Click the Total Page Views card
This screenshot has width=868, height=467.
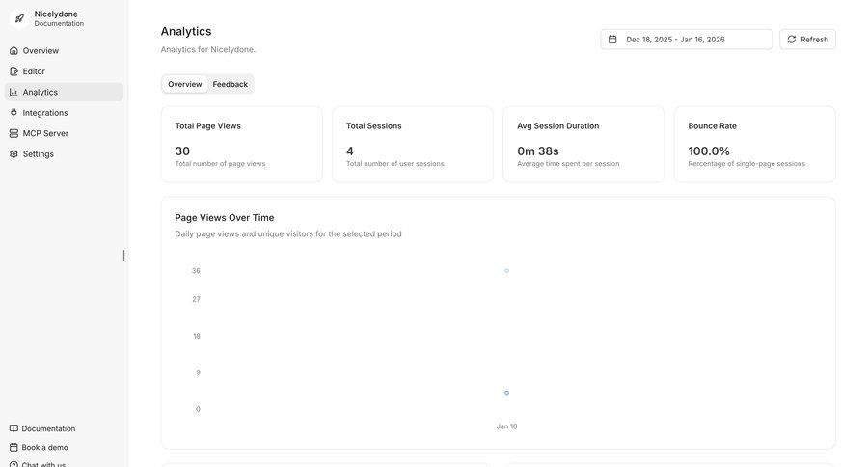(x=241, y=145)
